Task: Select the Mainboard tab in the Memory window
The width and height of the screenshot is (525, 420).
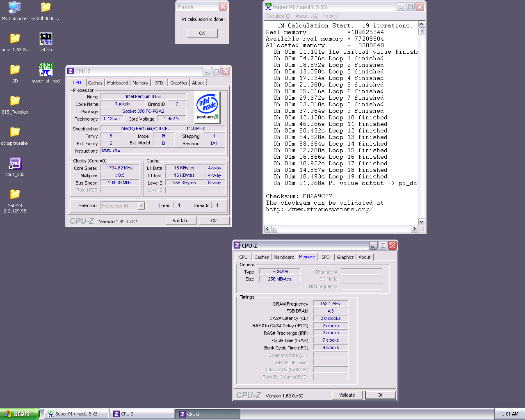Action: 284,257
